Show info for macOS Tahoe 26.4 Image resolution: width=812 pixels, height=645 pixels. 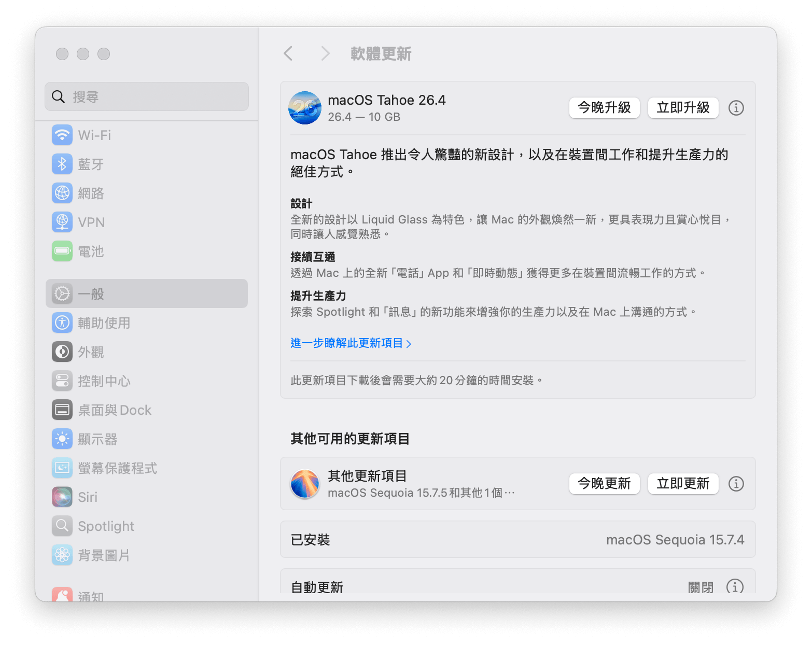736,108
